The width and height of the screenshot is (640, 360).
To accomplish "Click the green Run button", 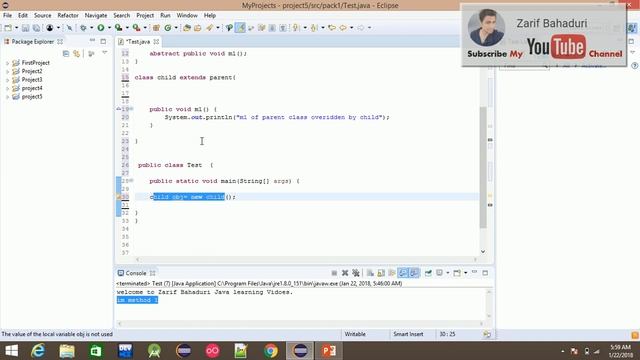I will (x=100, y=28).
